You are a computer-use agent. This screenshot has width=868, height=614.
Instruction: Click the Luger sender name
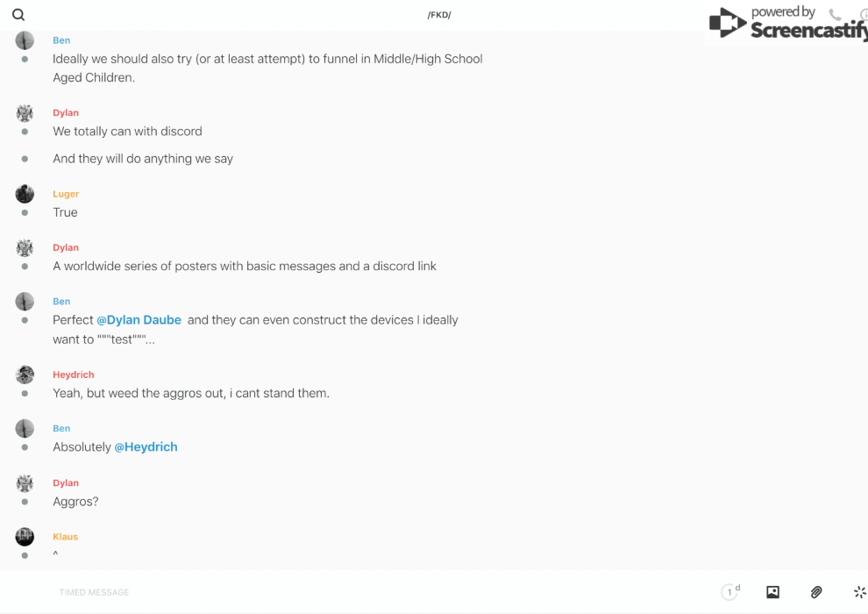pos(66,194)
